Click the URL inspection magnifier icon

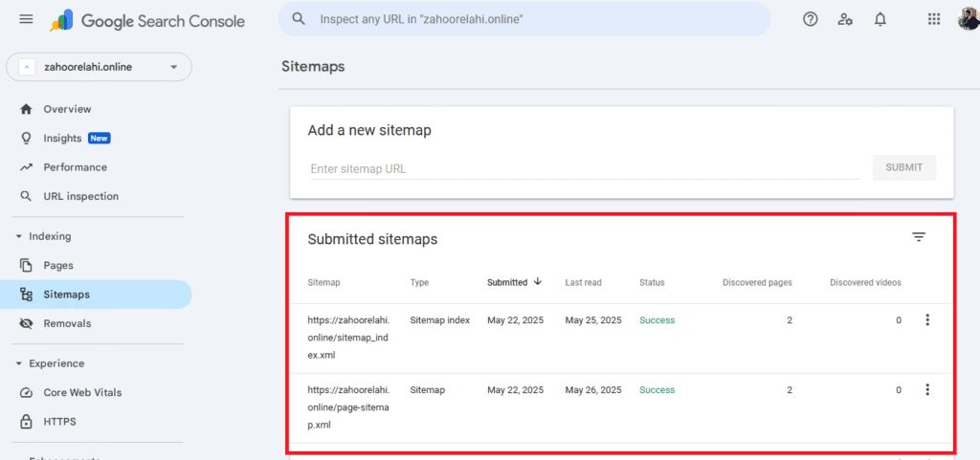[x=26, y=196]
